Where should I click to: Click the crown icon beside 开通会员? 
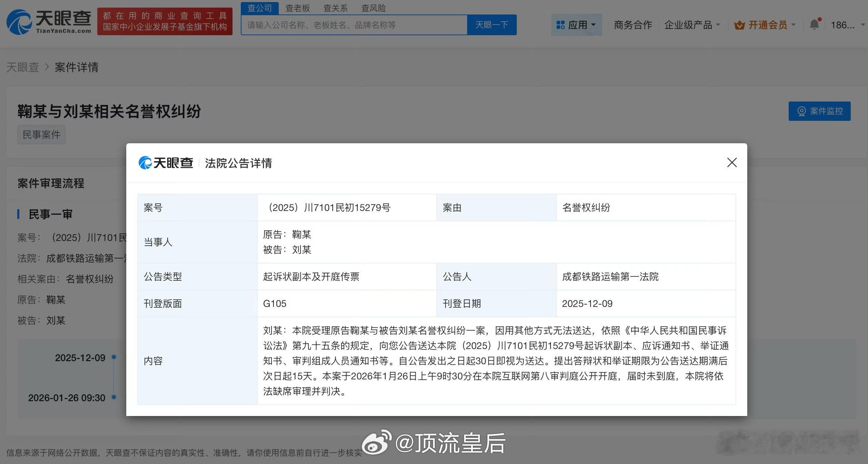pyautogui.click(x=739, y=25)
